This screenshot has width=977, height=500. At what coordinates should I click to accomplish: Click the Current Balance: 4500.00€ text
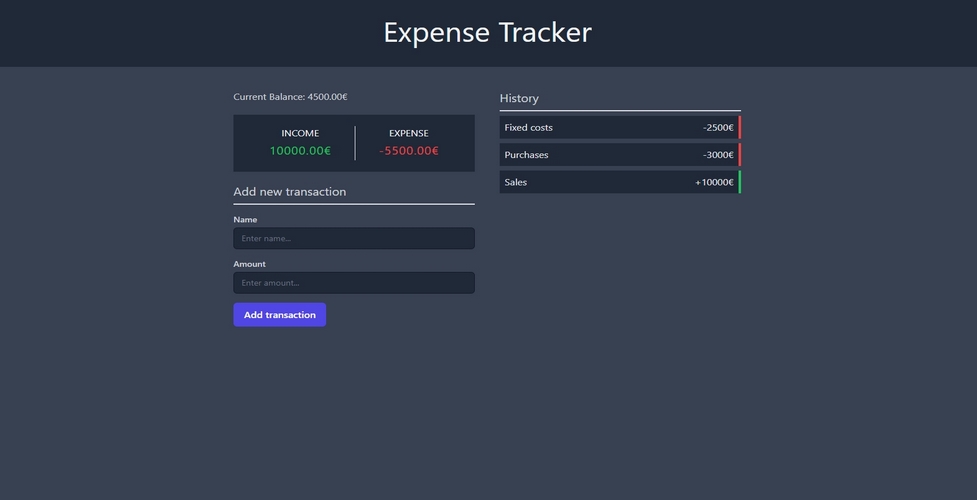(x=290, y=97)
